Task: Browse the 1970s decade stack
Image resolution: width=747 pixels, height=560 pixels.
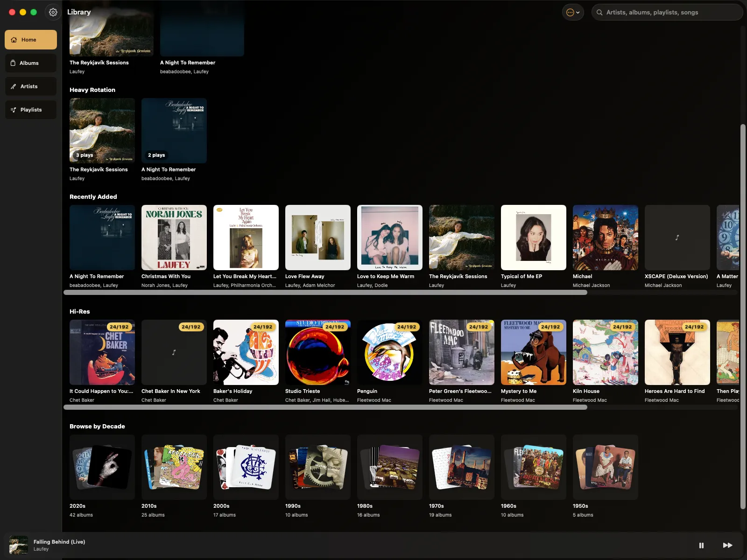Action: coord(462,467)
